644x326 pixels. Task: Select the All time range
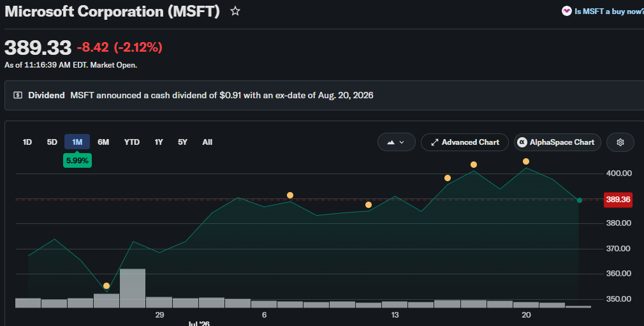(x=207, y=142)
